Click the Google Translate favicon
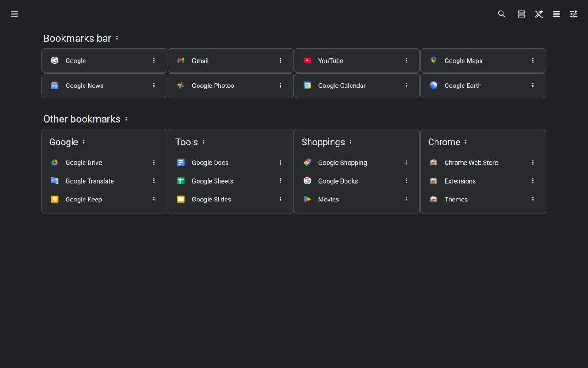588x368 pixels. (55, 181)
